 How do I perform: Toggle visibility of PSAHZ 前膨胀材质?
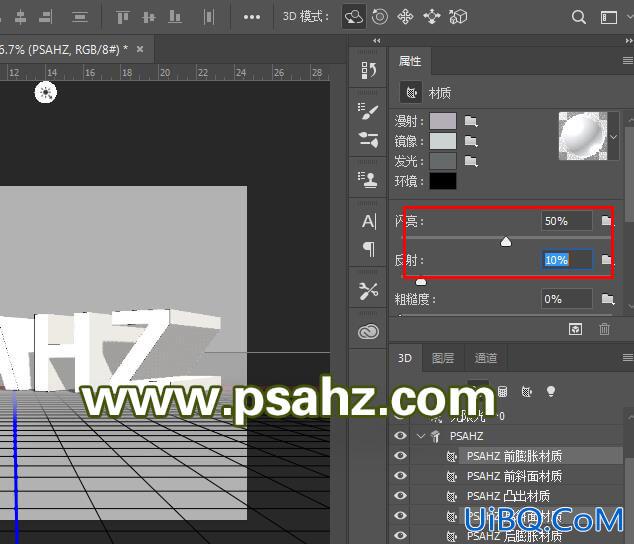400,455
